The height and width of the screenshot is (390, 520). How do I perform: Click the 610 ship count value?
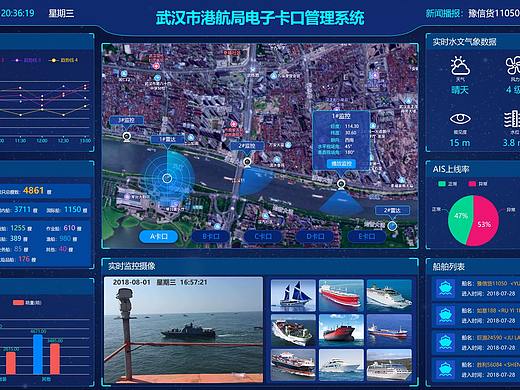69,228
